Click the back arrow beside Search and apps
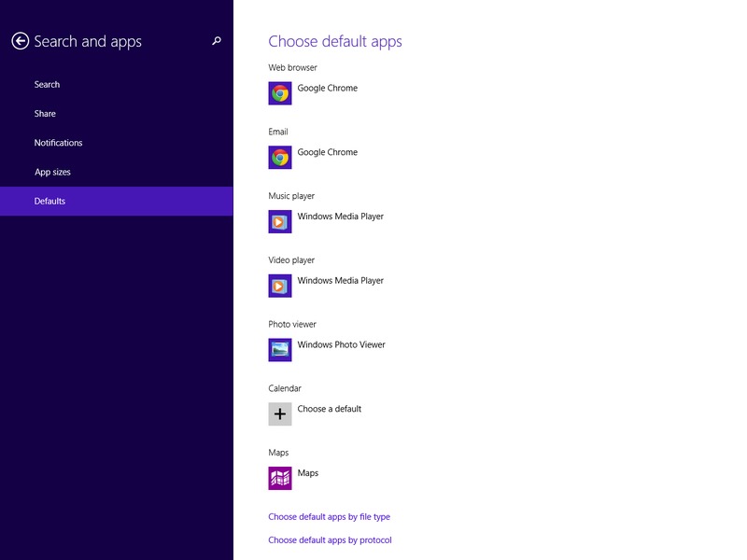Image resolution: width=747 pixels, height=560 pixels. tap(20, 41)
